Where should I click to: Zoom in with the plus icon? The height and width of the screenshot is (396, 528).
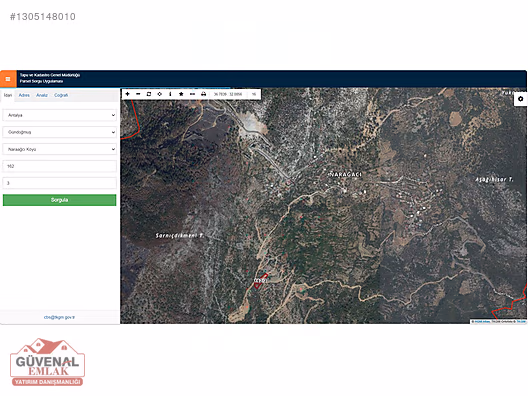(x=127, y=94)
